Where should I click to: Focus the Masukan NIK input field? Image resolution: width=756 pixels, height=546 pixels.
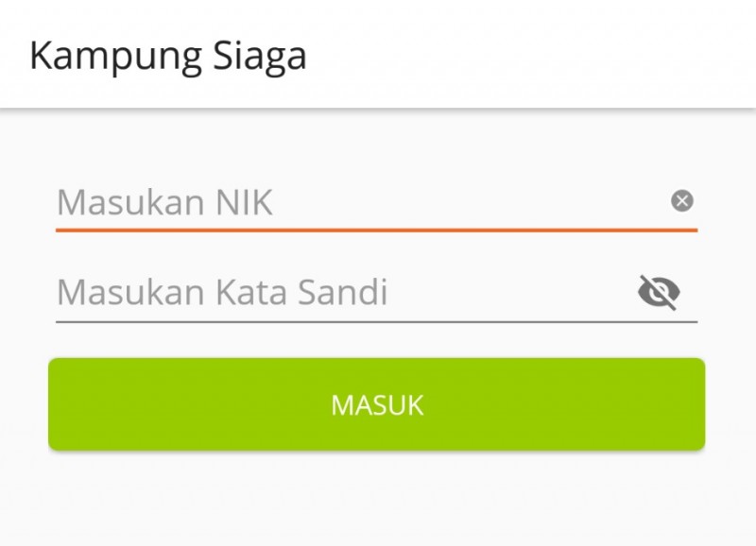click(x=359, y=202)
